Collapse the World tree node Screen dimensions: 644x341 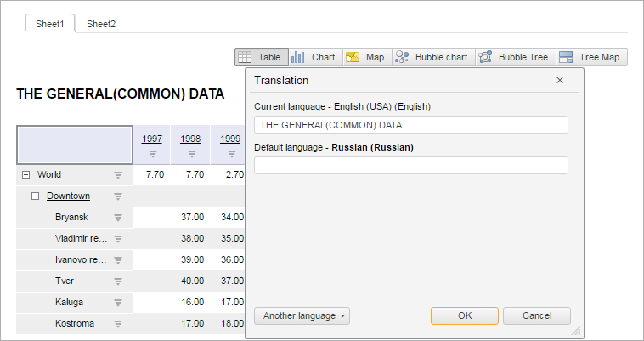pos(26,175)
